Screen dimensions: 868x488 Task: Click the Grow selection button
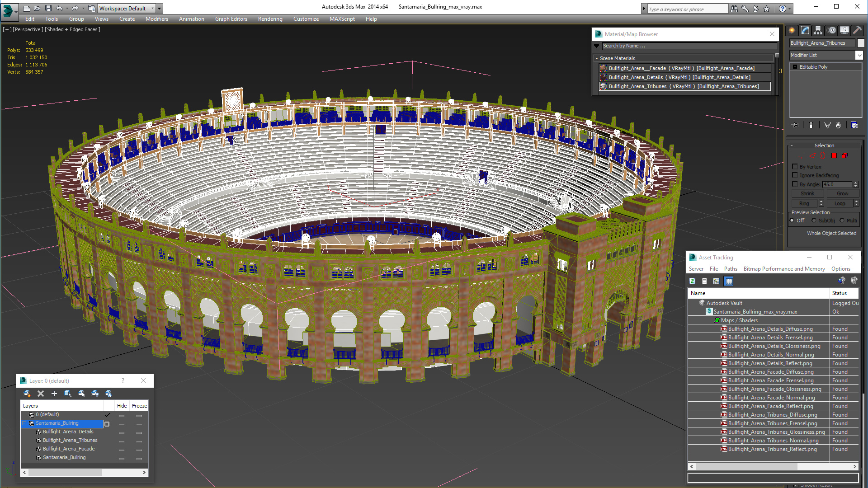point(842,193)
